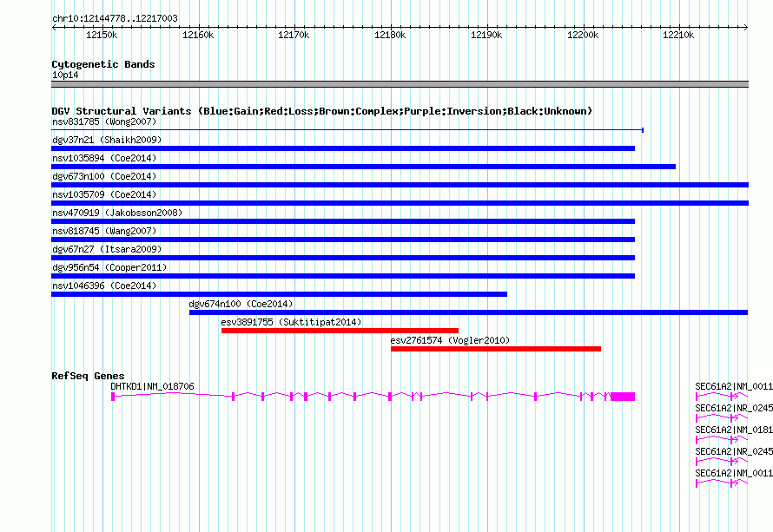This screenshot has width=773, height=532.
Task: Select variant label nsv818745 (Wang2007)
Action: coord(104,231)
